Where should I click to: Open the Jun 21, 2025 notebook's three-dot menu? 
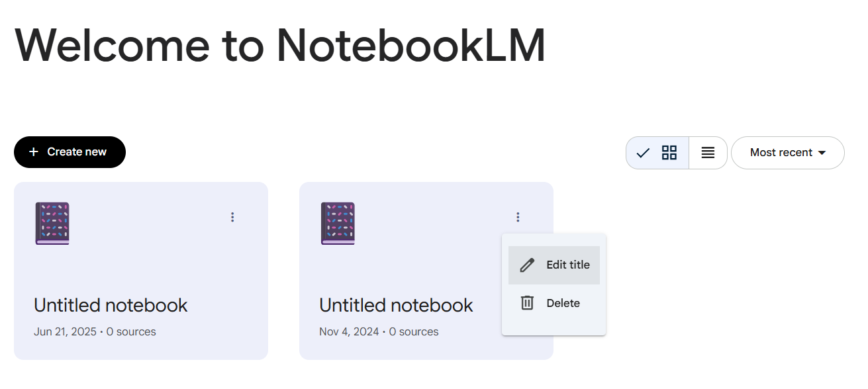[x=232, y=217]
